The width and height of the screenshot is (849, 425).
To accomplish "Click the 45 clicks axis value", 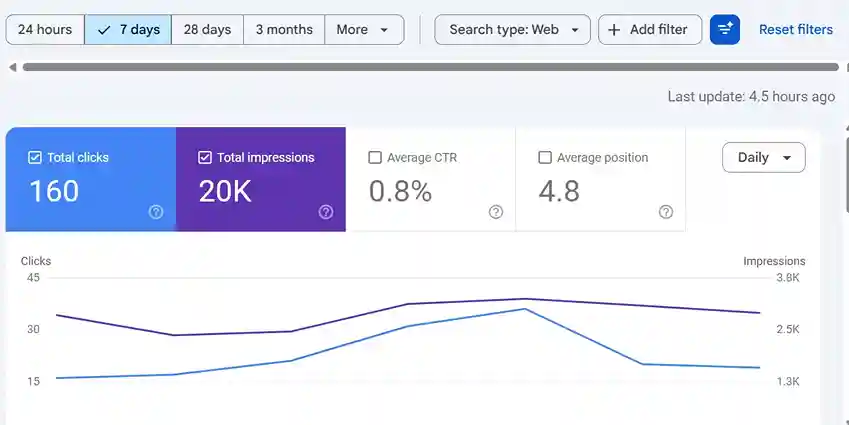I will pyautogui.click(x=34, y=278).
